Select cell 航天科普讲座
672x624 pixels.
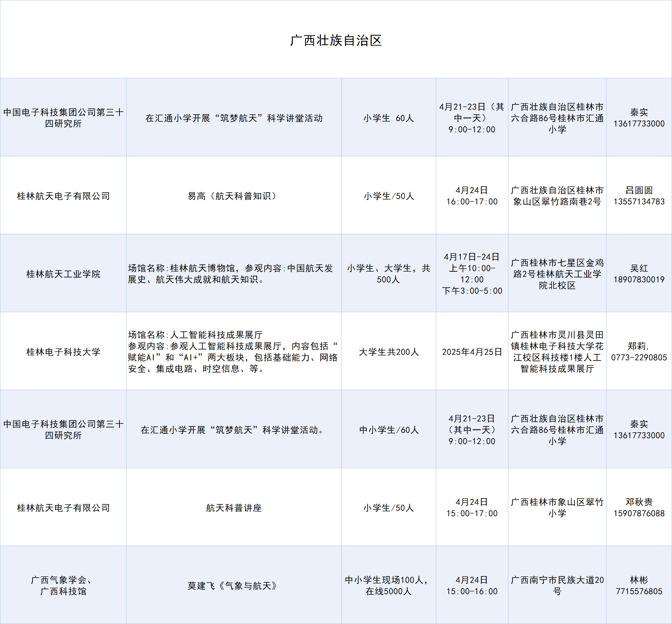tap(234, 507)
